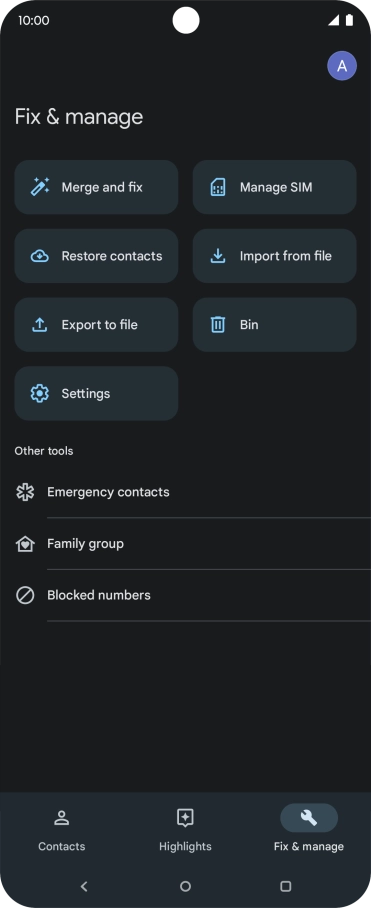Image resolution: width=371 pixels, height=908 pixels.
Task: Switch to the Contacts tab
Action: 61,831
